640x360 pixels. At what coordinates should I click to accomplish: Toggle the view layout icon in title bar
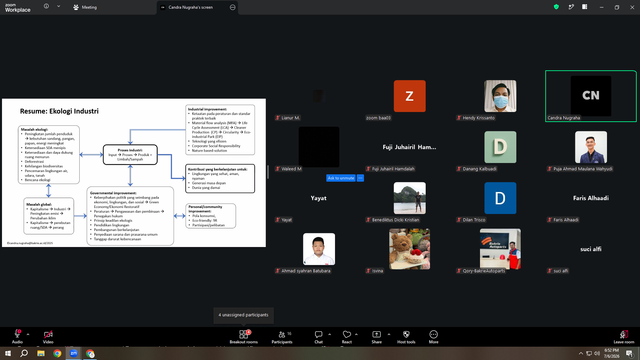tap(584, 7)
